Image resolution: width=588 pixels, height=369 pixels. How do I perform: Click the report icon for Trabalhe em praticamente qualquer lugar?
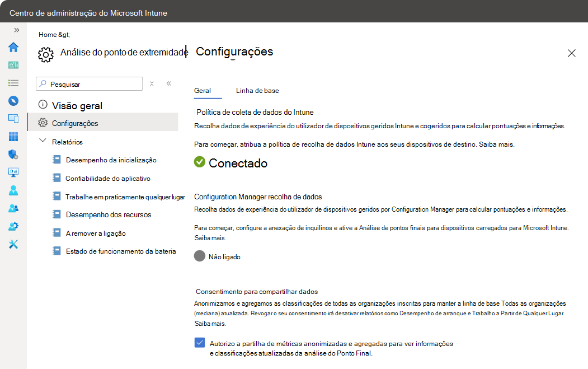[x=57, y=197]
